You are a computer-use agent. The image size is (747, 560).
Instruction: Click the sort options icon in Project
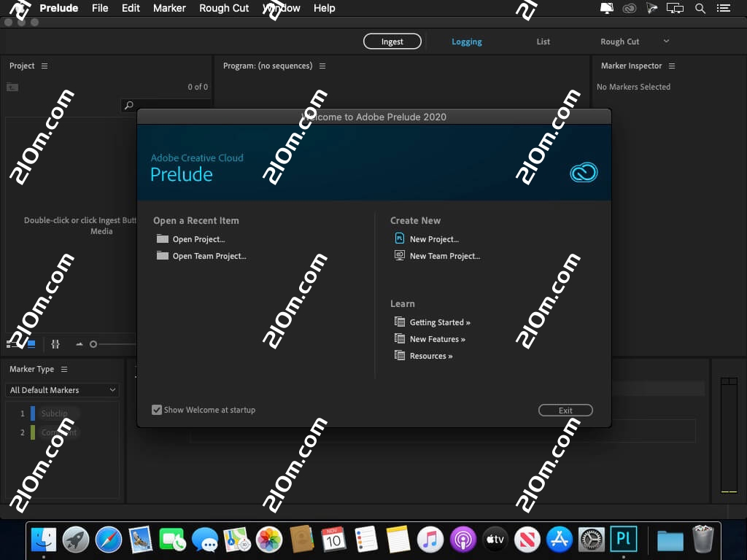click(x=55, y=344)
